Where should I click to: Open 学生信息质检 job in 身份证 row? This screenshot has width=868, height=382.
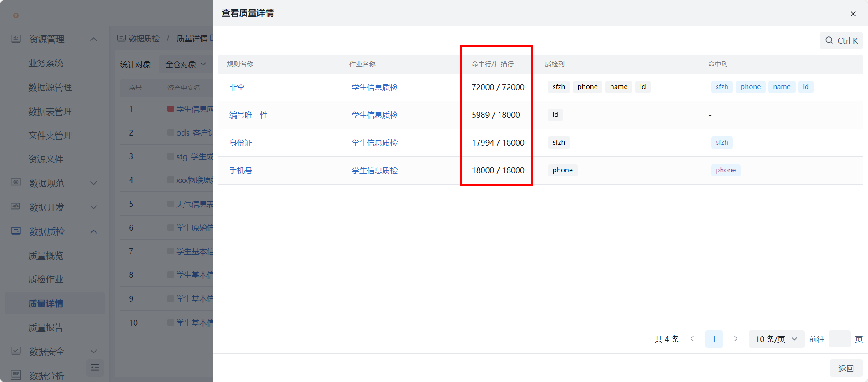(x=374, y=143)
